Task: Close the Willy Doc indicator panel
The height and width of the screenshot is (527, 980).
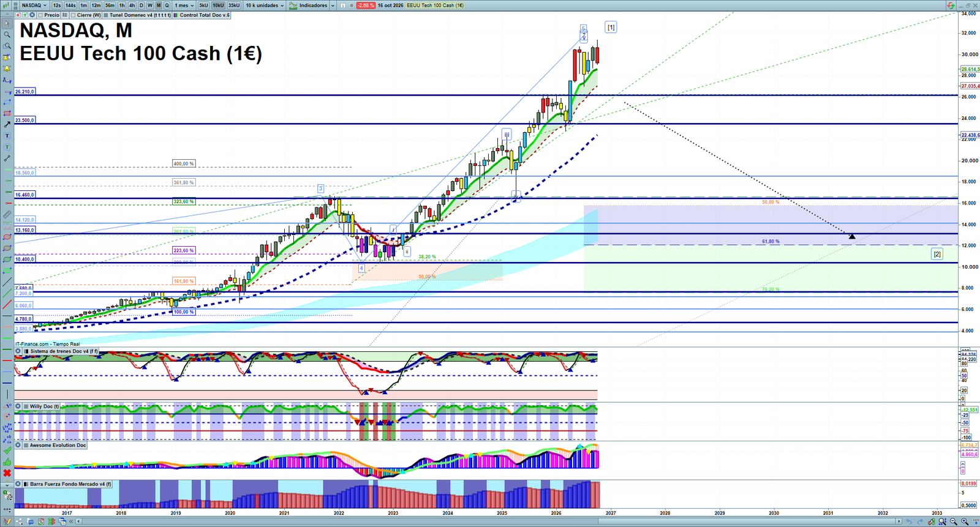Action: click(18, 406)
